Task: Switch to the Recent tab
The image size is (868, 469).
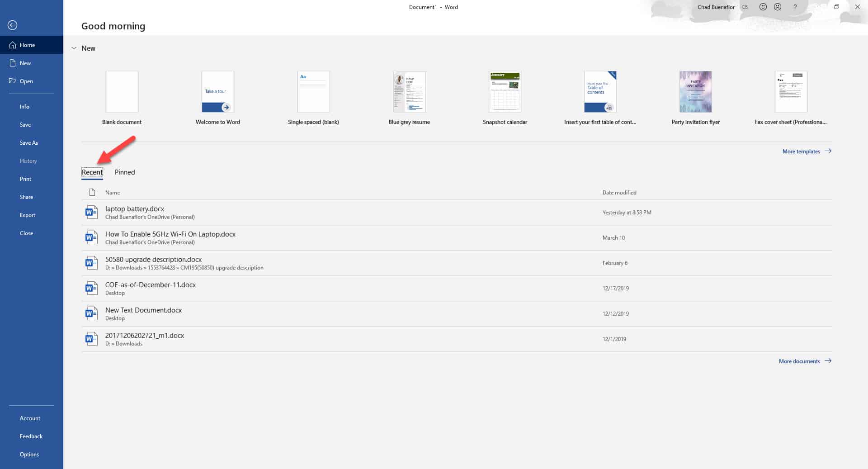Action: [x=92, y=172]
